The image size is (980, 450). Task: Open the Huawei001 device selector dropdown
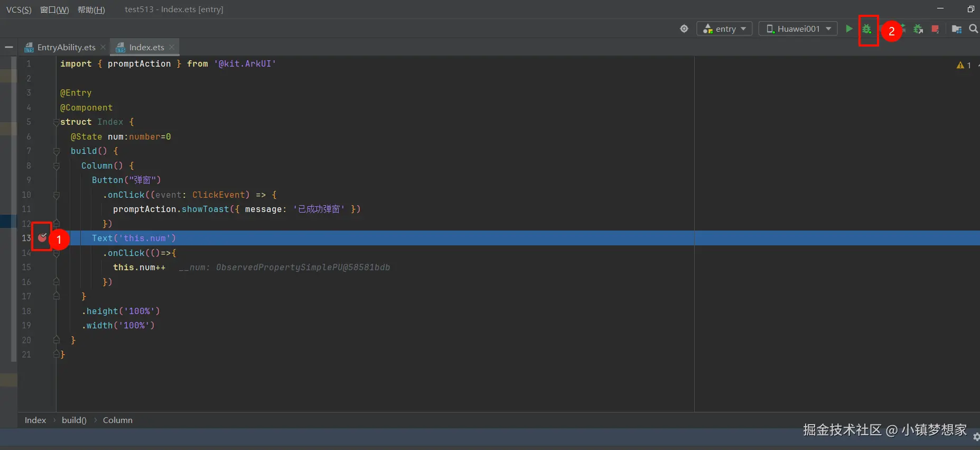point(798,29)
